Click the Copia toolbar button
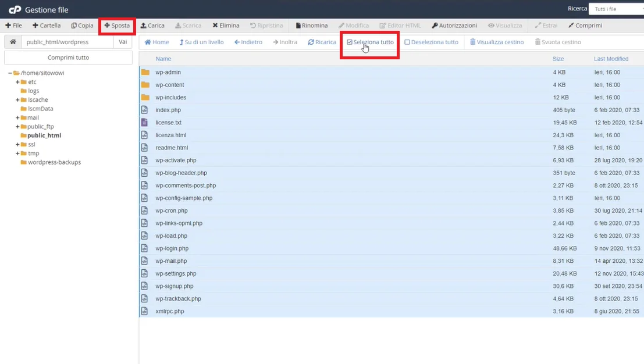The width and height of the screenshot is (644, 364). point(82,26)
